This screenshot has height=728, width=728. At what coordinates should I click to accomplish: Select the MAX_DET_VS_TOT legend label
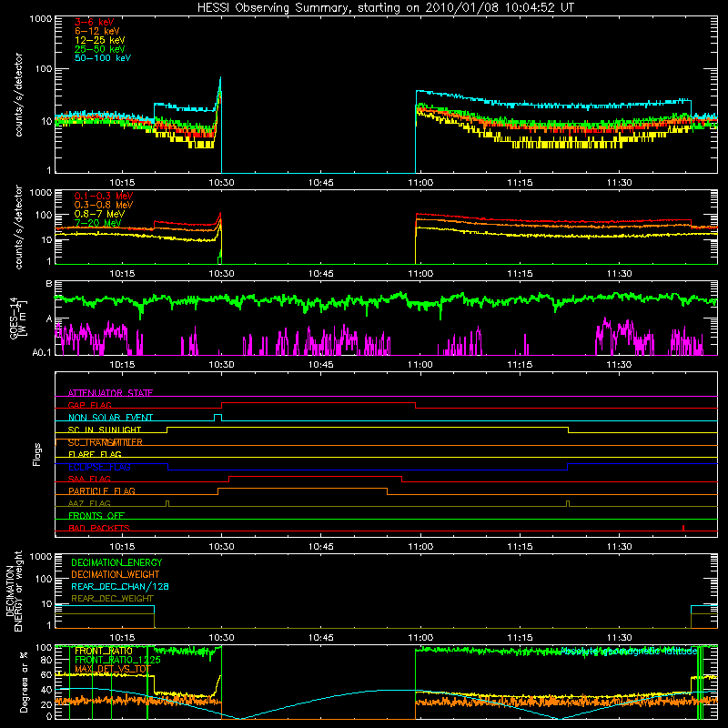[x=113, y=669]
